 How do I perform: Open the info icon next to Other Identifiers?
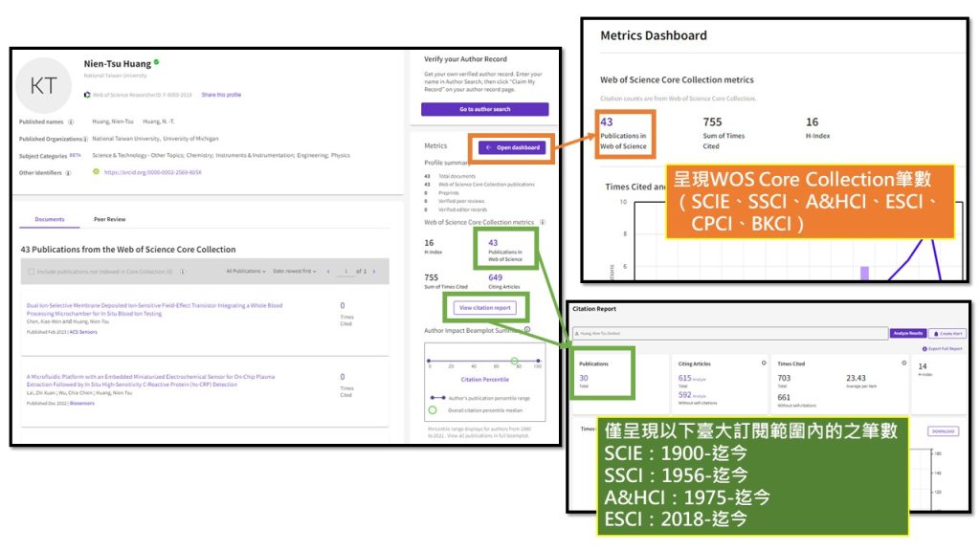(68, 173)
